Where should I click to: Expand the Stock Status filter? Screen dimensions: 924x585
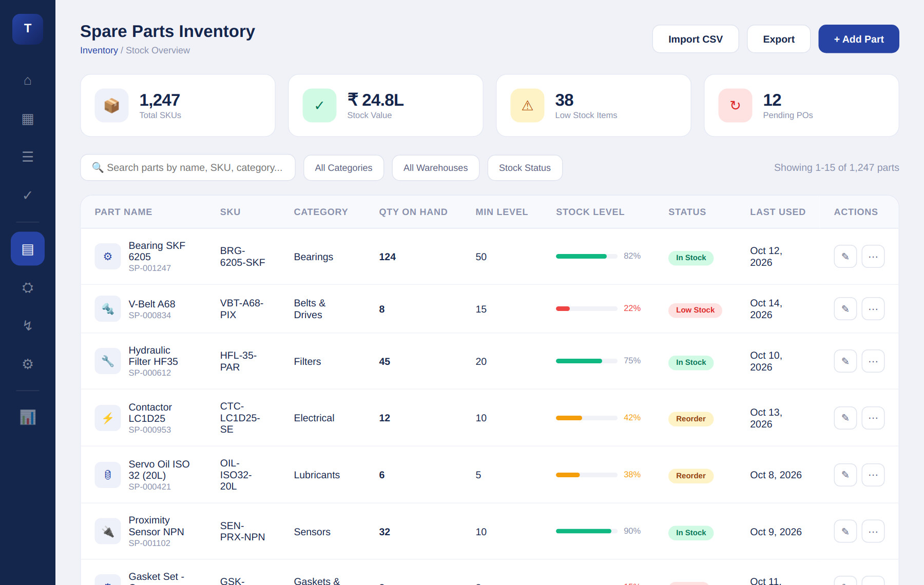pos(525,168)
